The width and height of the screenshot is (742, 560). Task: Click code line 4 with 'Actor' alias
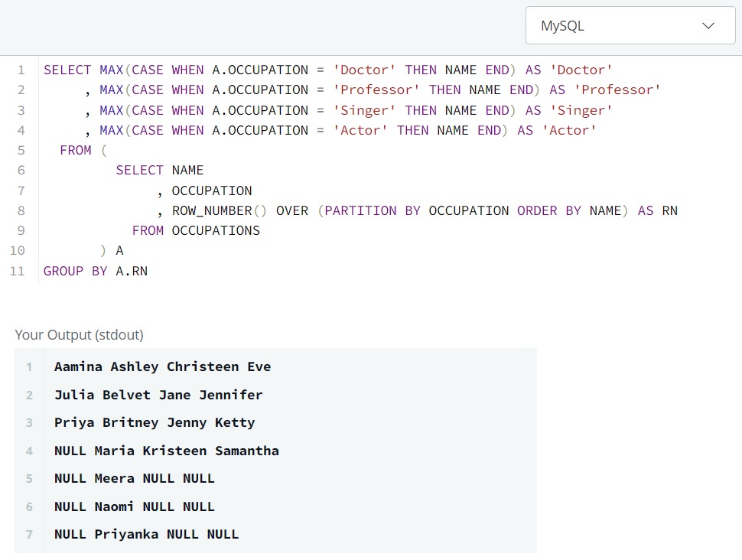tap(340, 130)
